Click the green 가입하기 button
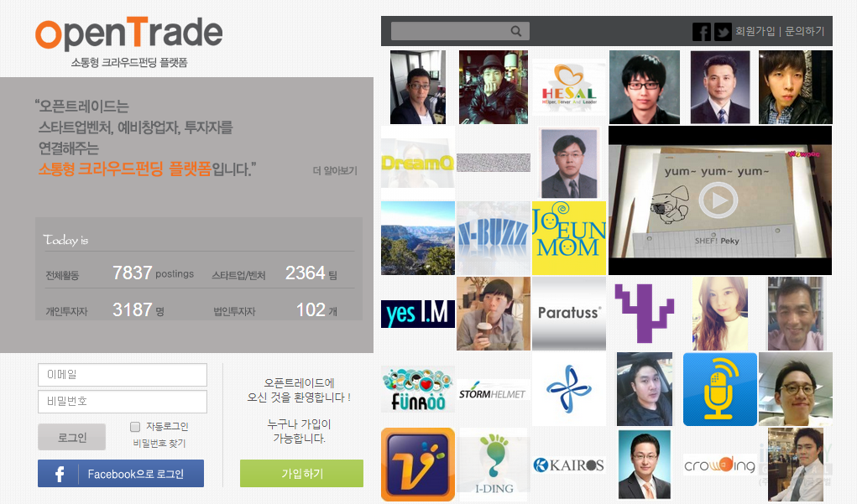 [301, 474]
